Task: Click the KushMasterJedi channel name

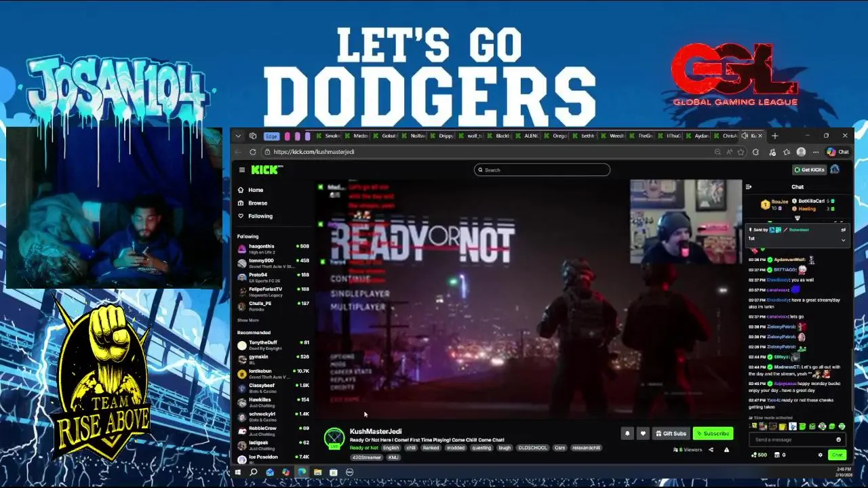Action: click(x=375, y=431)
